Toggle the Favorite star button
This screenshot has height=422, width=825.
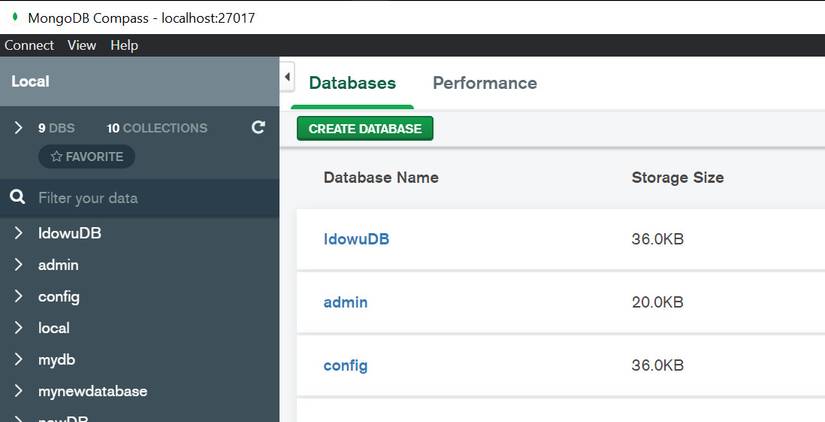87,156
